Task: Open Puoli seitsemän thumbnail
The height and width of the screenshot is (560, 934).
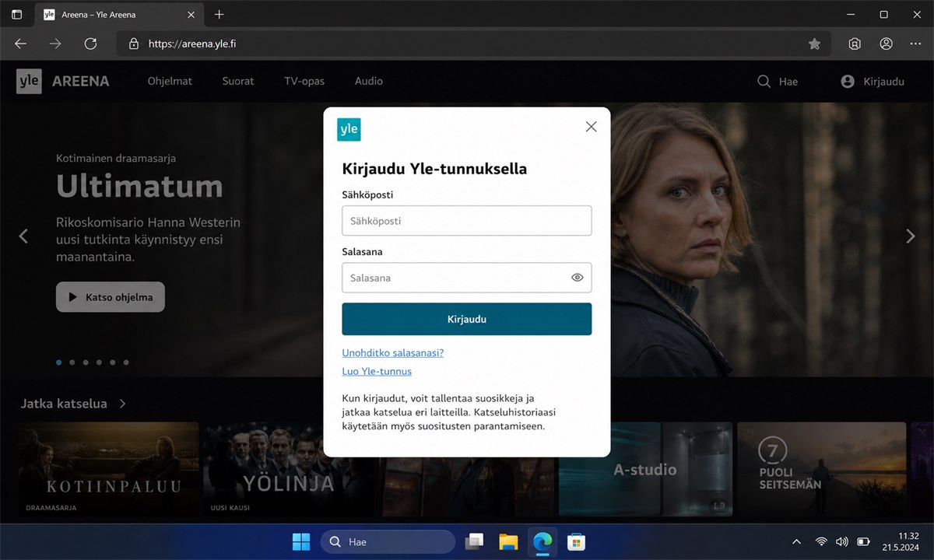Action: tap(822, 471)
